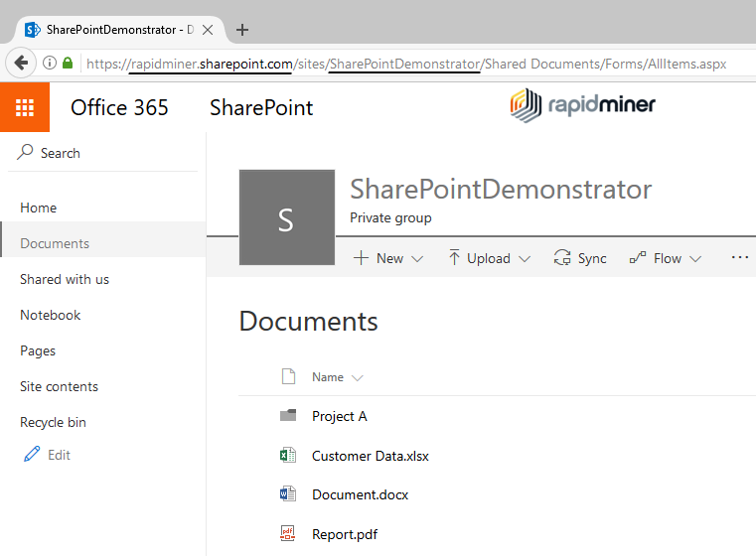Show site information via the info icon

pyautogui.click(x=50, y=63)
